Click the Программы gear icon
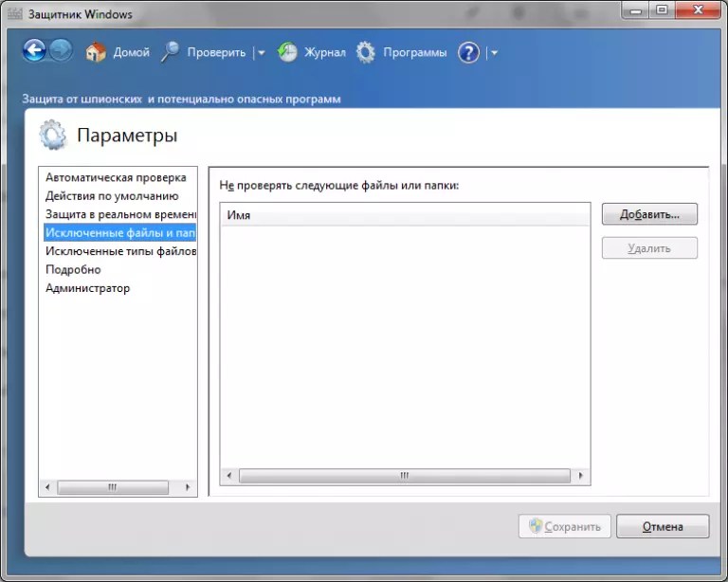728x582 pixels. click(365, 52)
